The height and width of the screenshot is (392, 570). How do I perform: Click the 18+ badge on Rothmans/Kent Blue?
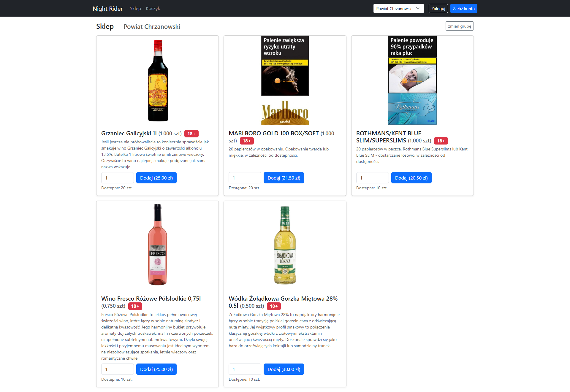click(x=441, y=141)
